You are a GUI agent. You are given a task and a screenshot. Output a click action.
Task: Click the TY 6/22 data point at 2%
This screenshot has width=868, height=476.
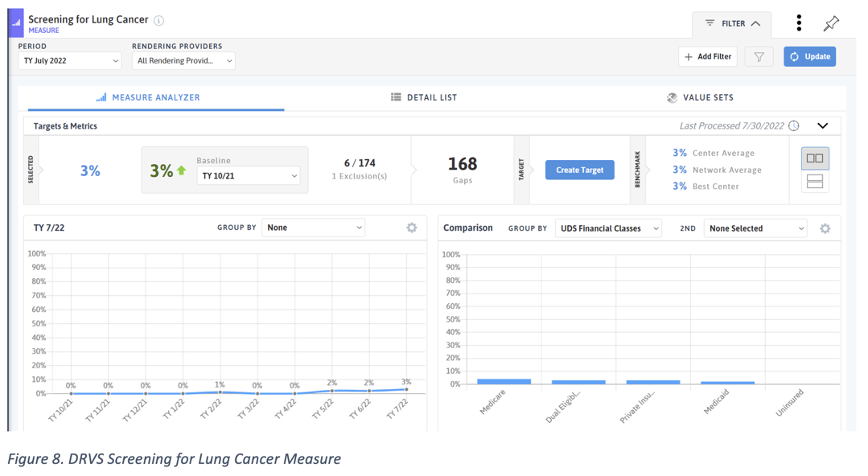coord(370,391)
